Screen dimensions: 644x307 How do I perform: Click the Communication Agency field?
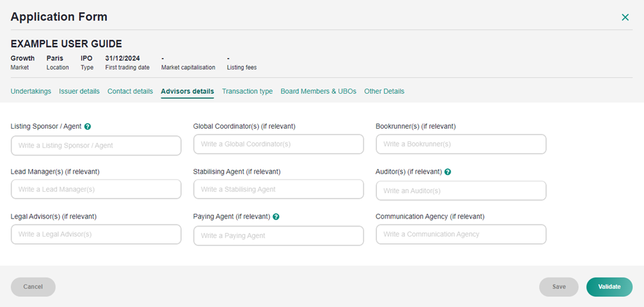(x=461, y=235)
